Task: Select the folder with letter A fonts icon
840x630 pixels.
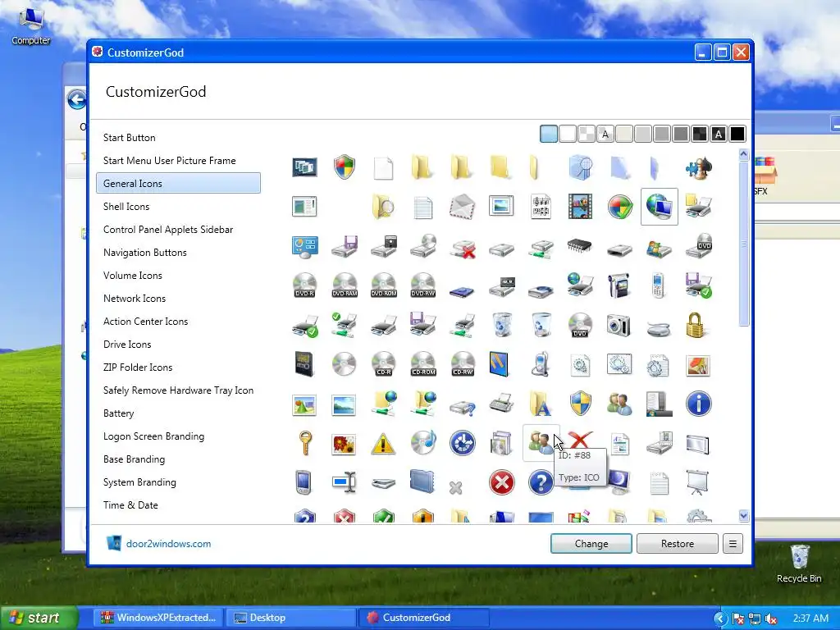Action: 541,404
